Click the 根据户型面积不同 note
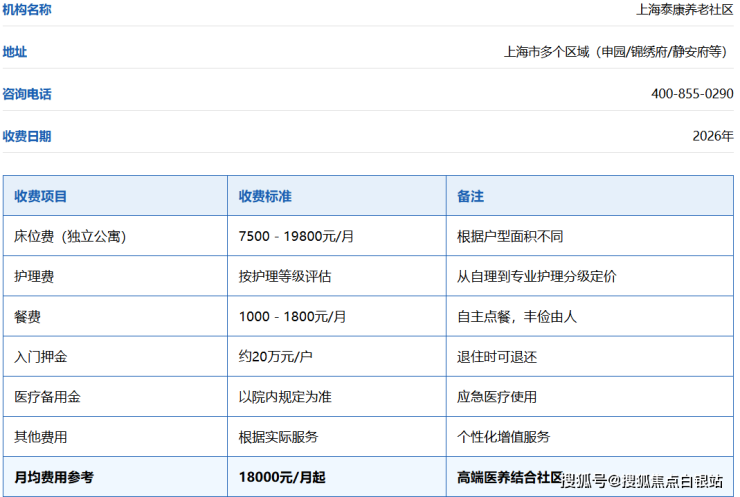The image size is (740, 497). point(510,236)
